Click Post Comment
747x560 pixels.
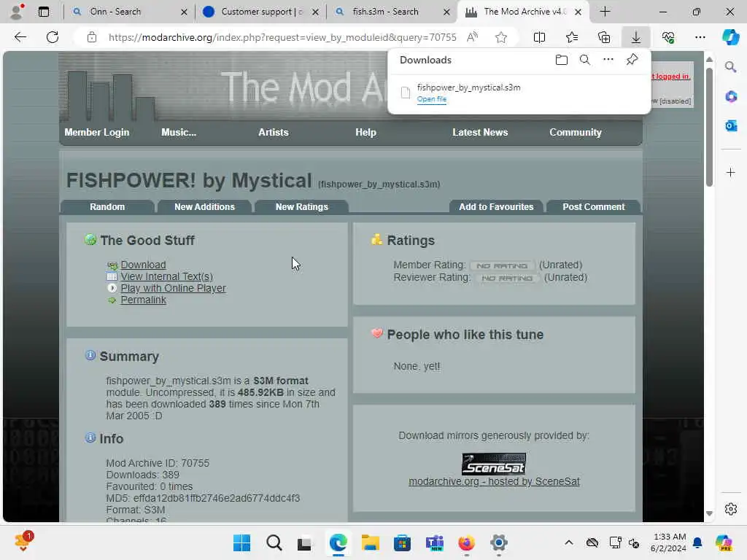(x=593, y=206)
